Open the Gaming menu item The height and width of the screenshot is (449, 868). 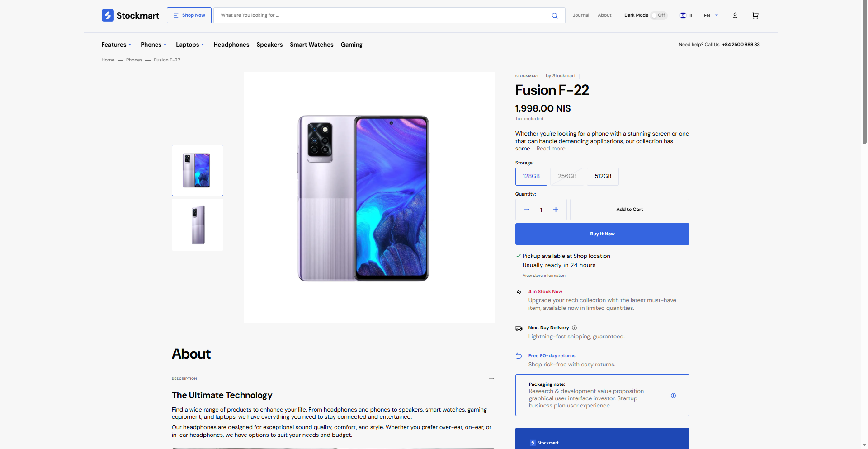pyautogui.click(x=351, y=45)
